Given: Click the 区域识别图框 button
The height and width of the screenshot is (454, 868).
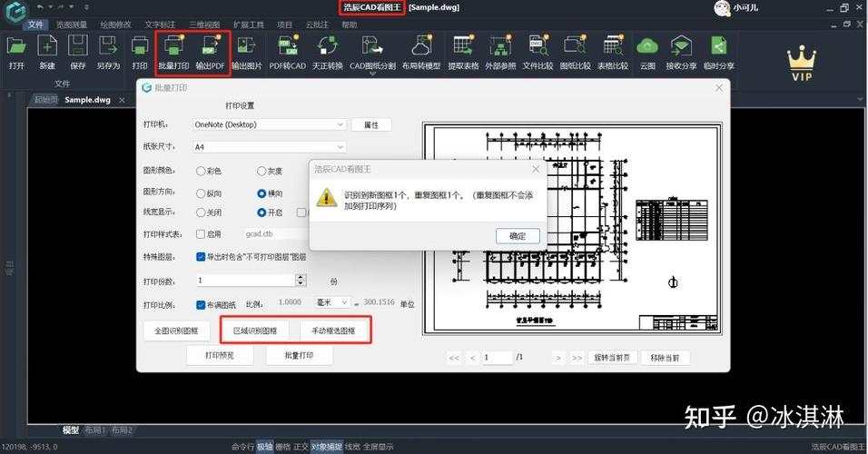Looking at the screenshot, I should click(x=254, y=331).
